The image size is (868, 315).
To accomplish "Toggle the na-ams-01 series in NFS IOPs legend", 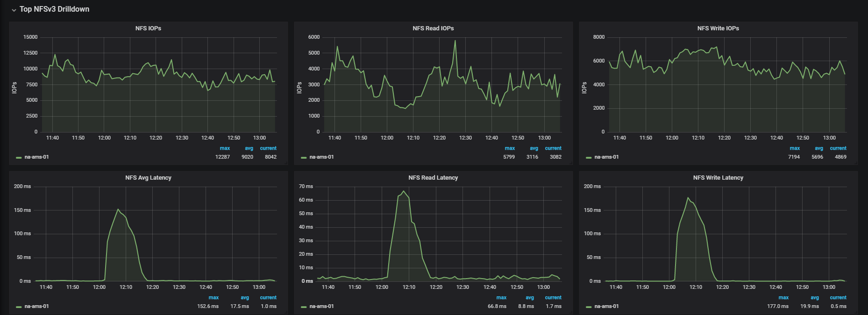I will click(36, 157).
